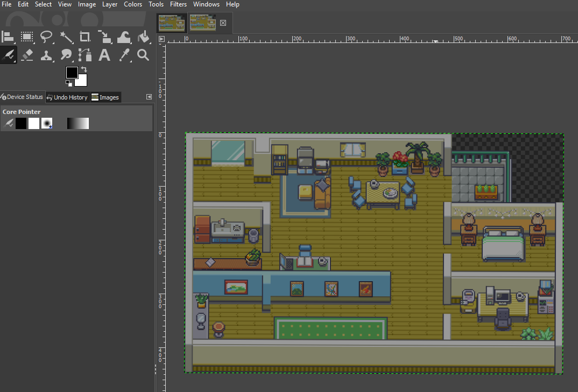Open the Windows menu

pos(206,4)
